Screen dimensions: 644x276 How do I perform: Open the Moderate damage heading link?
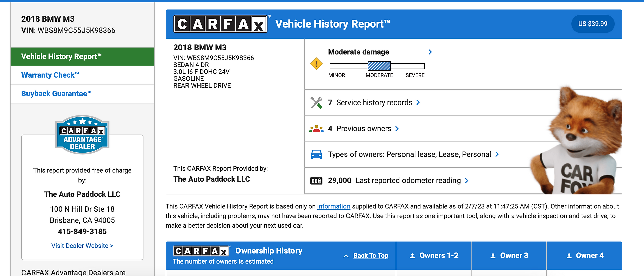pyautogui.click(x=359, y=52)
